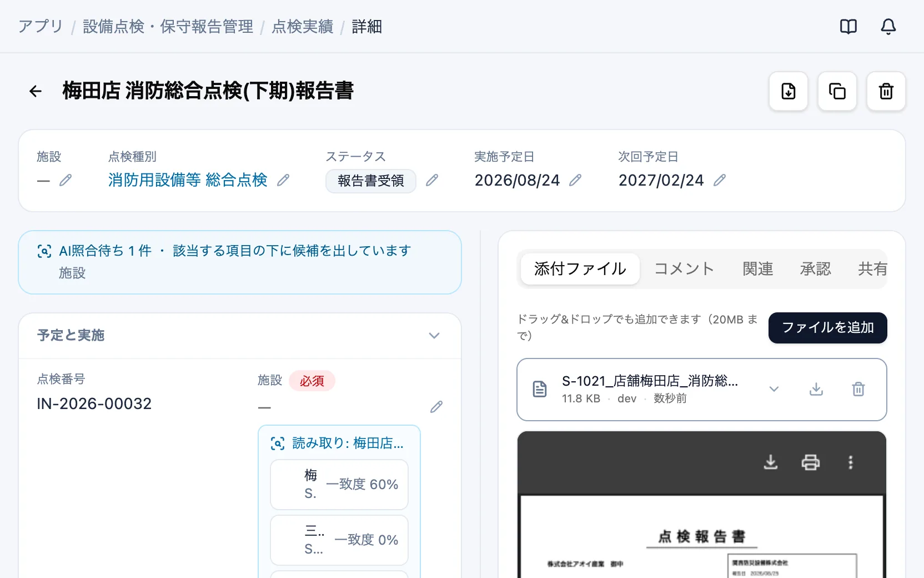
Task: Go to 点検実績 breadcrumb
Action: 303,26
